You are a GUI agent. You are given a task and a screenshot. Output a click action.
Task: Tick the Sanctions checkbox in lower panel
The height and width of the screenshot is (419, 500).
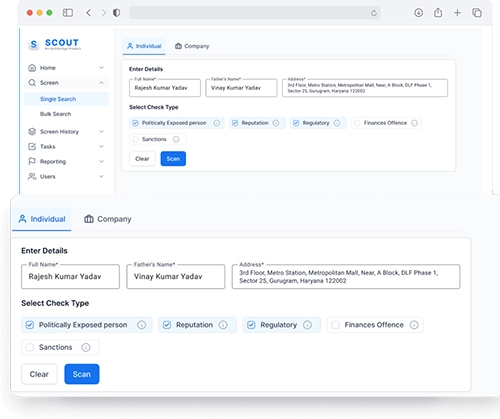click(30, 347)
